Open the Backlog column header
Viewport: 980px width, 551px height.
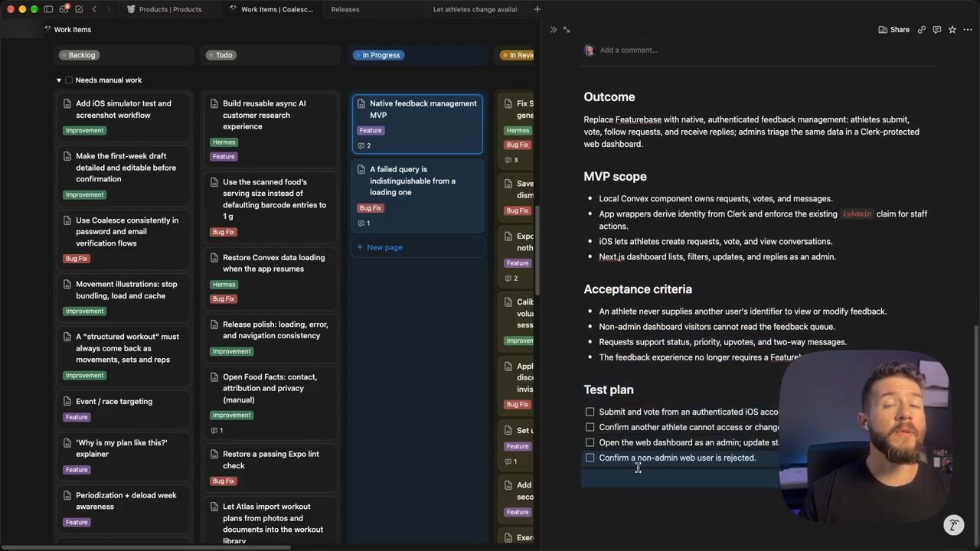(x=78, y=55)
